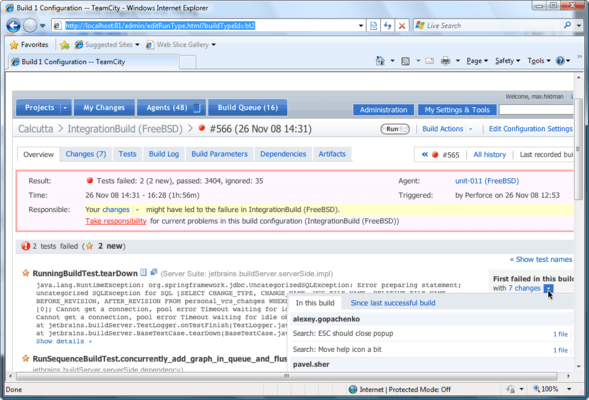Open the Agents (48) tab
The image size is (589, 400).
(x=171, y=108)
